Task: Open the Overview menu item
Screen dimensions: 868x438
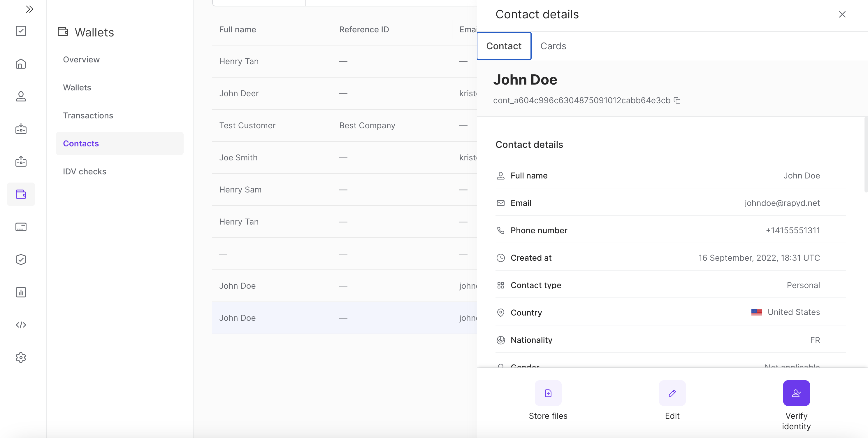Action: (81, 60)
